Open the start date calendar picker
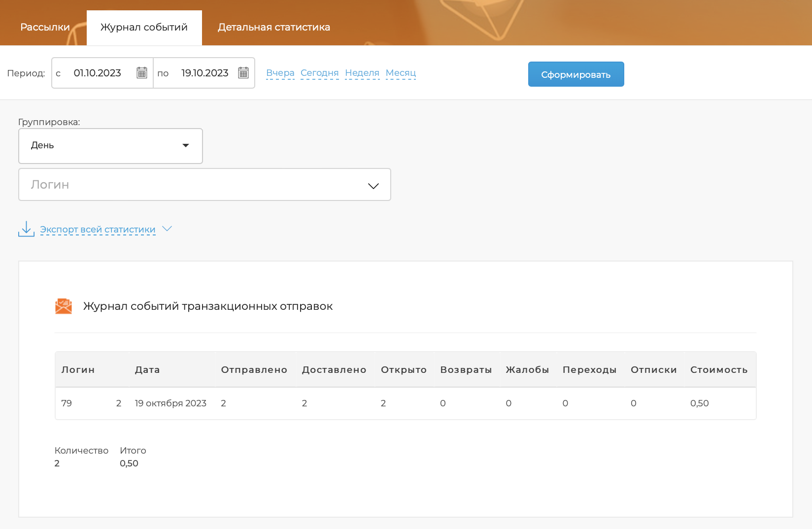 tap(142, 73)
